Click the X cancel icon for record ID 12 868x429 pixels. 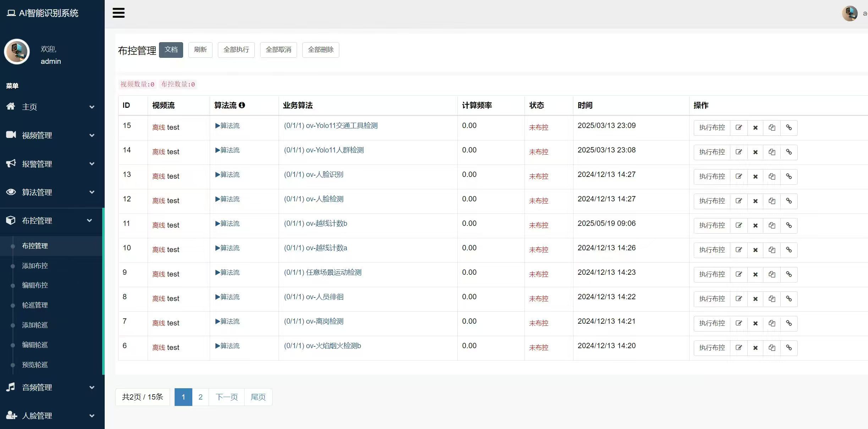(x=756, y=201)
